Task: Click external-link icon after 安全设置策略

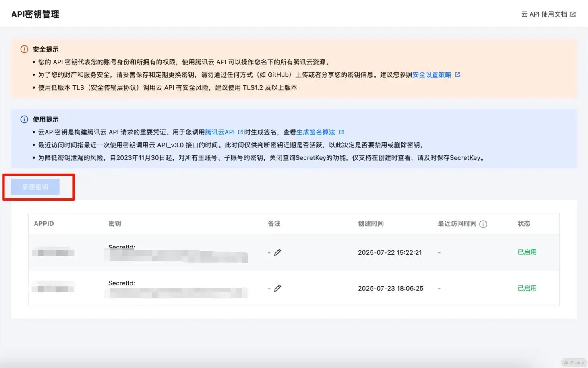Action: [457, 75]
